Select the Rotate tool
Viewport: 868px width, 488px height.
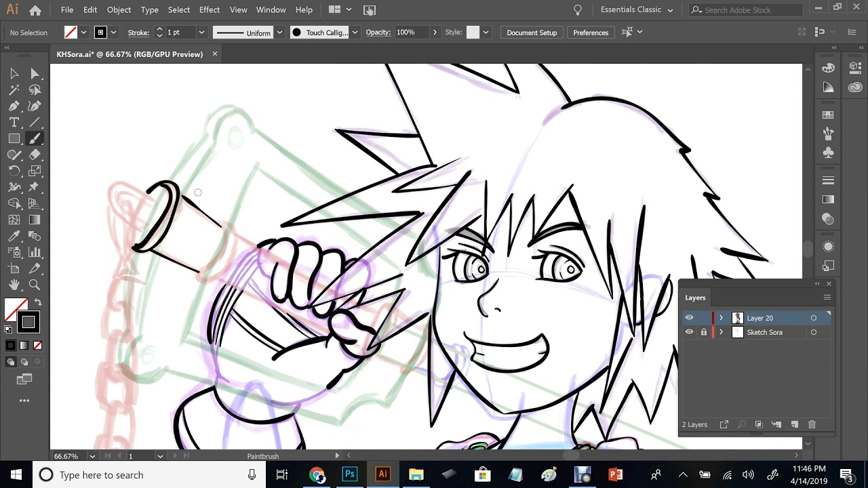[x=14, y=171]
